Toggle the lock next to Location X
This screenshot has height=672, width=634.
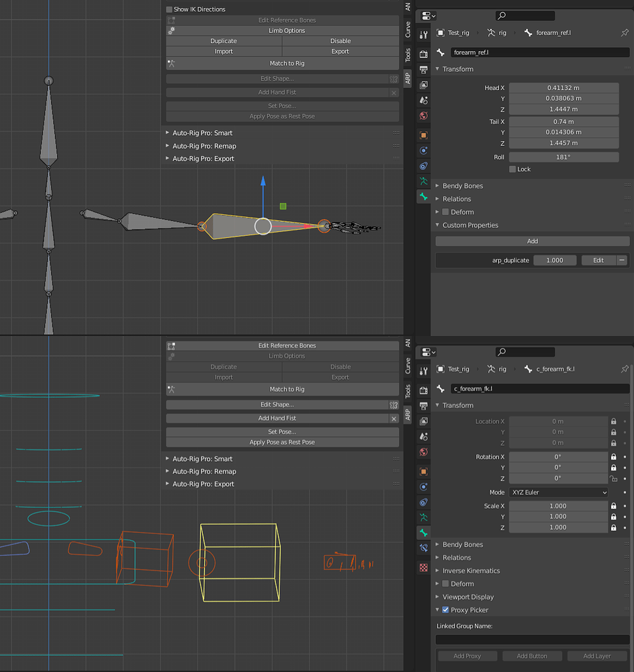tap(613, 421)
